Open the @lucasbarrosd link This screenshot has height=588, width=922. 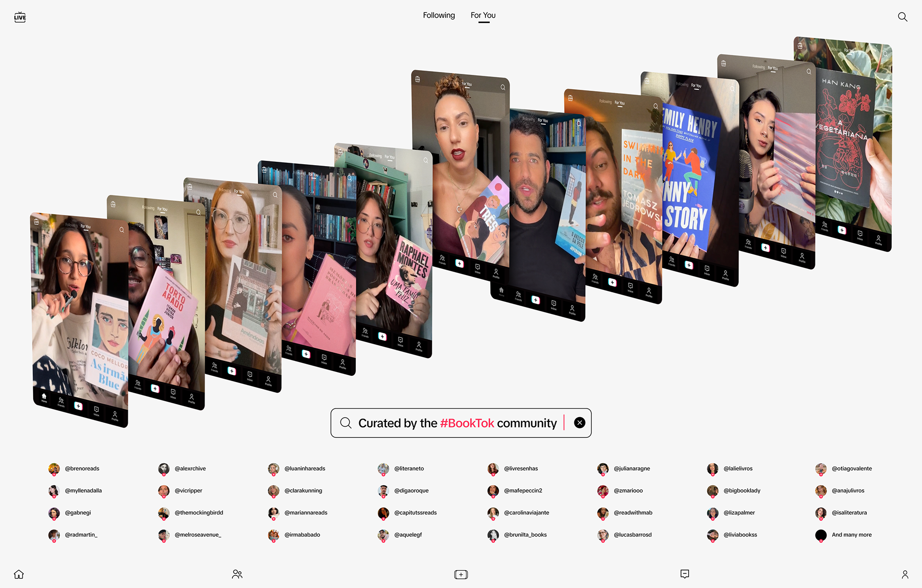tap(633, 535)
